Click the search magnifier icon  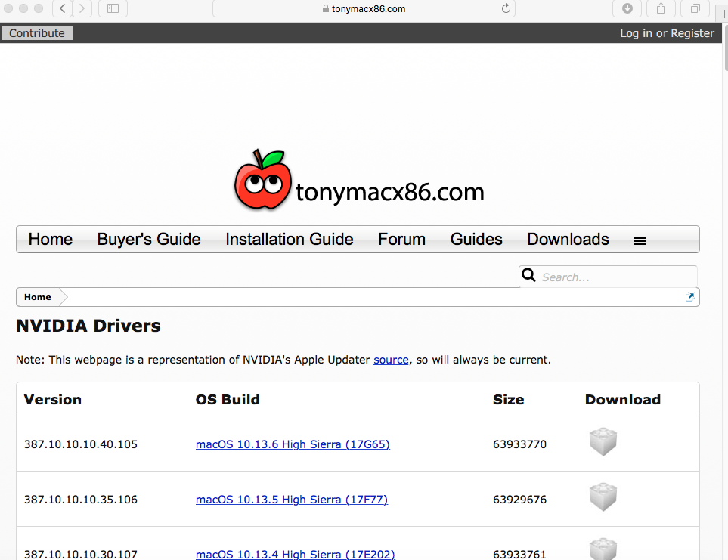coord(528,275)
